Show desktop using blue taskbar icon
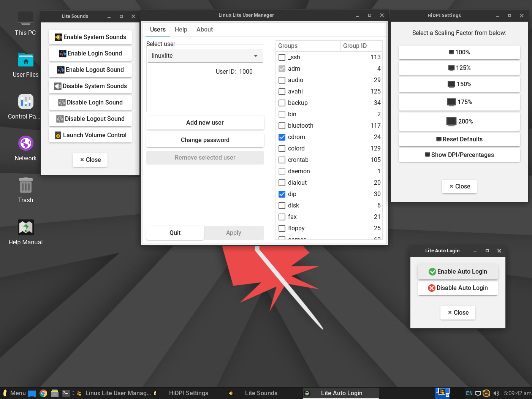The width and height of the screenshot is (532, 399). (x=32, y=393)
